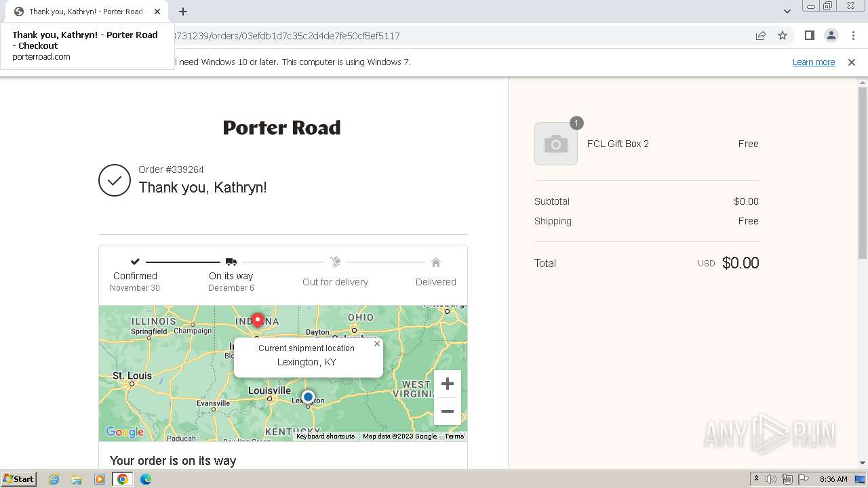Show hidden system tray icons
This screenshot has width=868, height=488.
[756, 479]
